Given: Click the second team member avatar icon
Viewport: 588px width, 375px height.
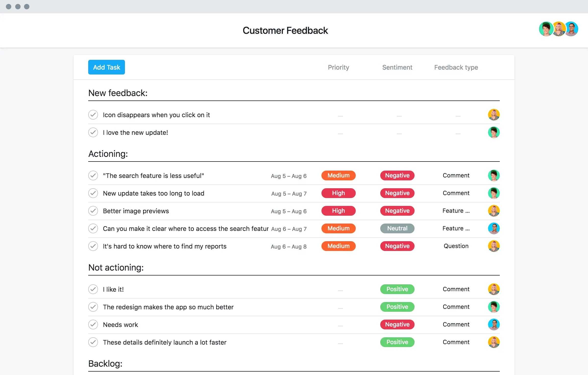Looking at the screenshot, I should pyautogui.click(x=558, y=29).
